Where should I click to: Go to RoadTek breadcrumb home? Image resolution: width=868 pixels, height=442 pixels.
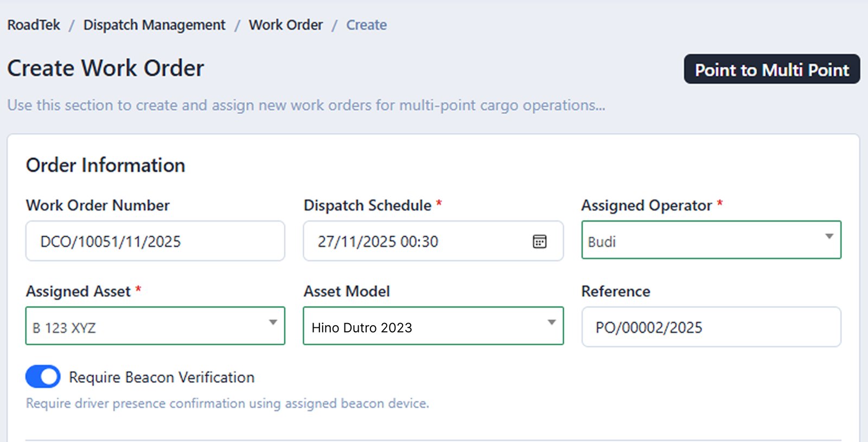34,25
